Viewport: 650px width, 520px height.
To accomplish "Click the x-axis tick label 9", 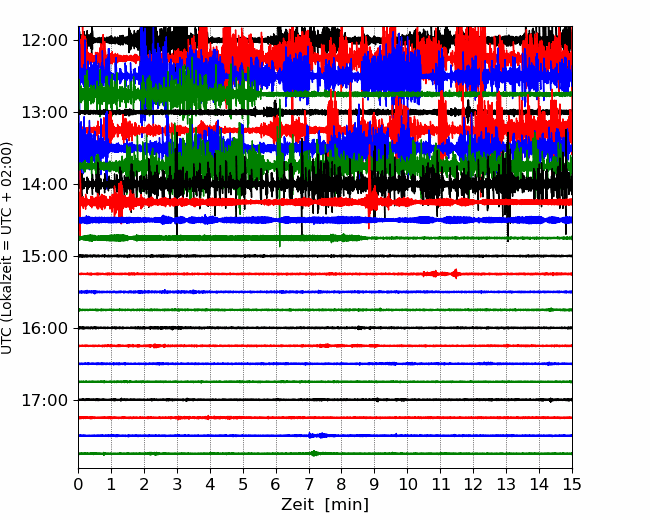I will pos(375,484).
